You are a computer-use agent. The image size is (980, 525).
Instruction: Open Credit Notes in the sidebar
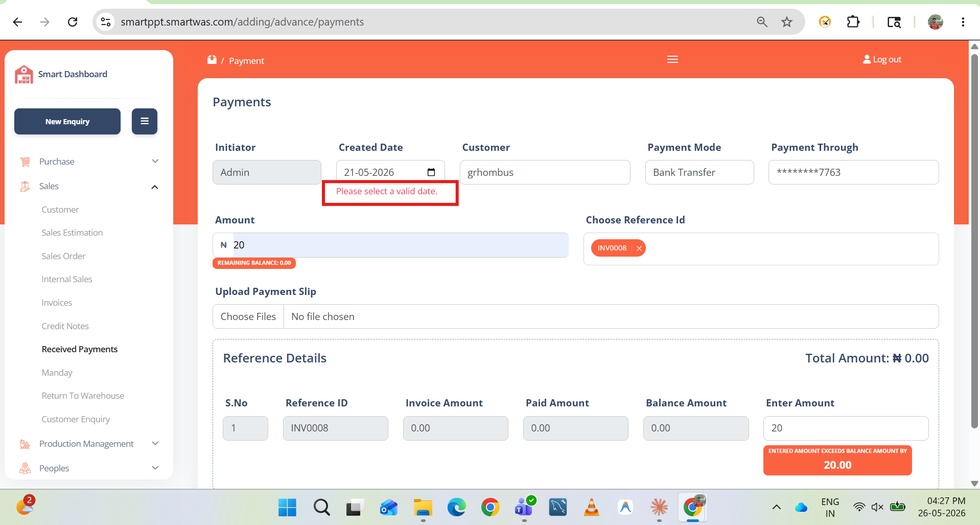(65, 326)
